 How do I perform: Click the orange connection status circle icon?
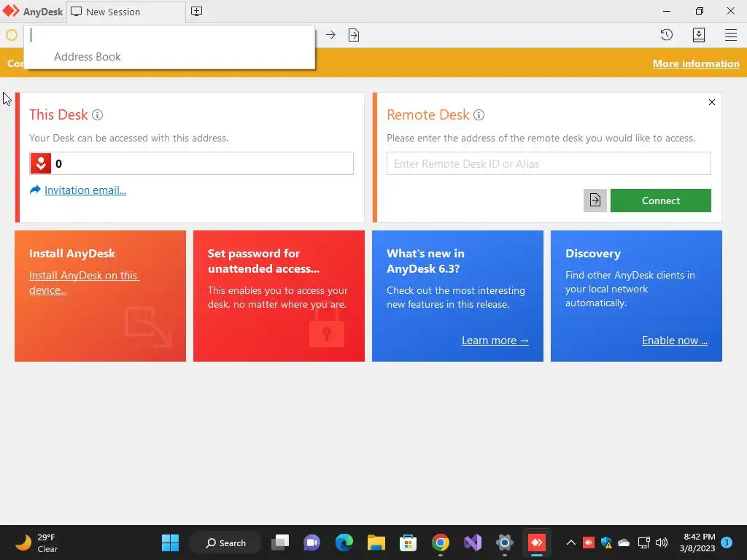coord(12,35)
